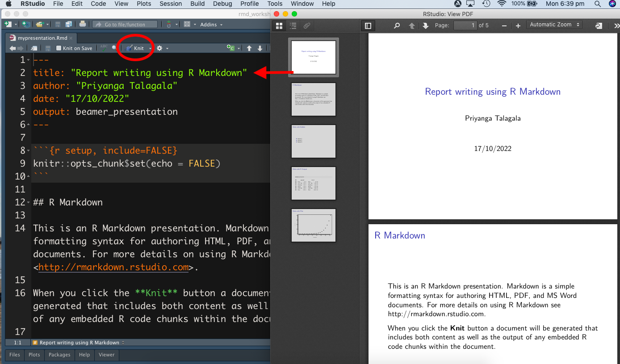Click the Show in New Window icon
The width and height of the screenshot is (620, 364).
pos(34,48)
